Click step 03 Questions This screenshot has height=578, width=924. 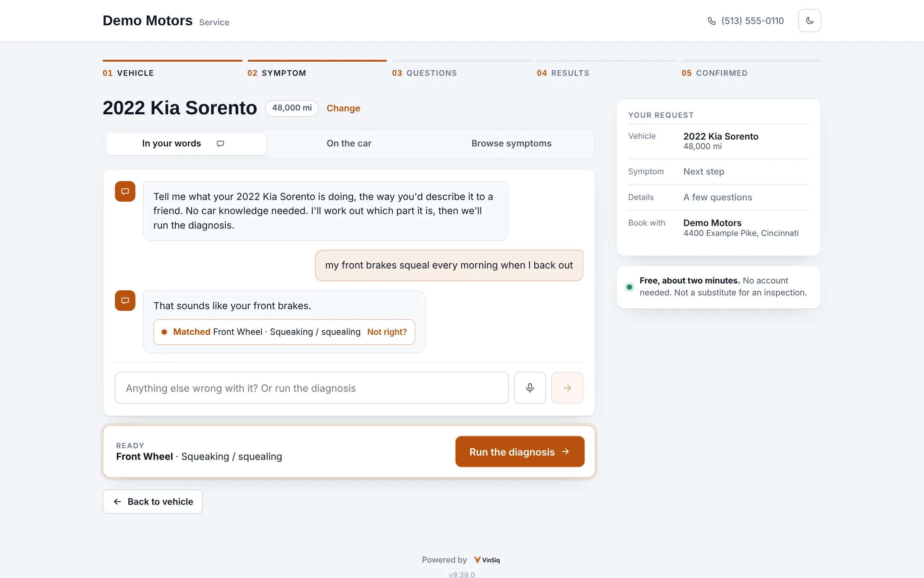point(462,69)
